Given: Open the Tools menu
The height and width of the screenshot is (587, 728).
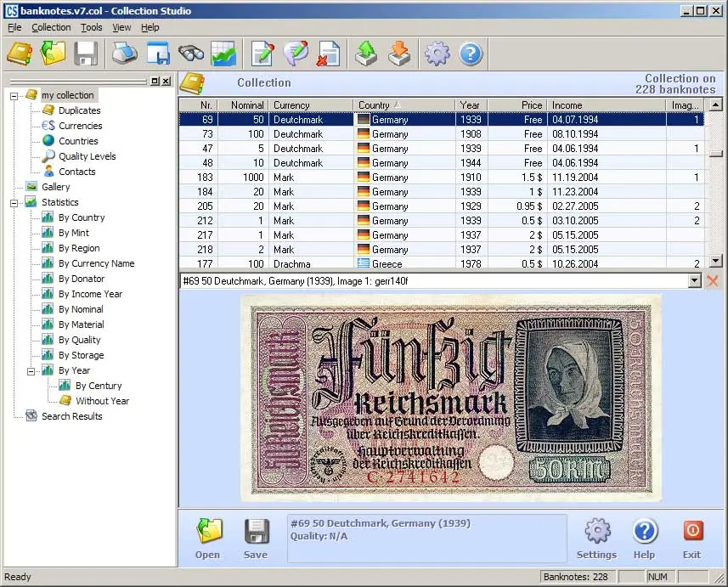Looking at the screenshot, I should [x=92, y=27].
